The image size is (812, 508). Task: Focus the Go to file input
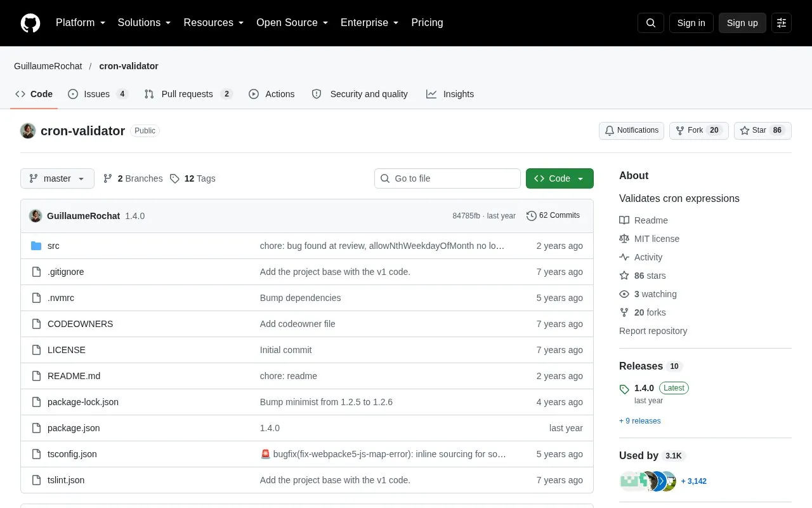pyautogui.click(x=447, y=178)
